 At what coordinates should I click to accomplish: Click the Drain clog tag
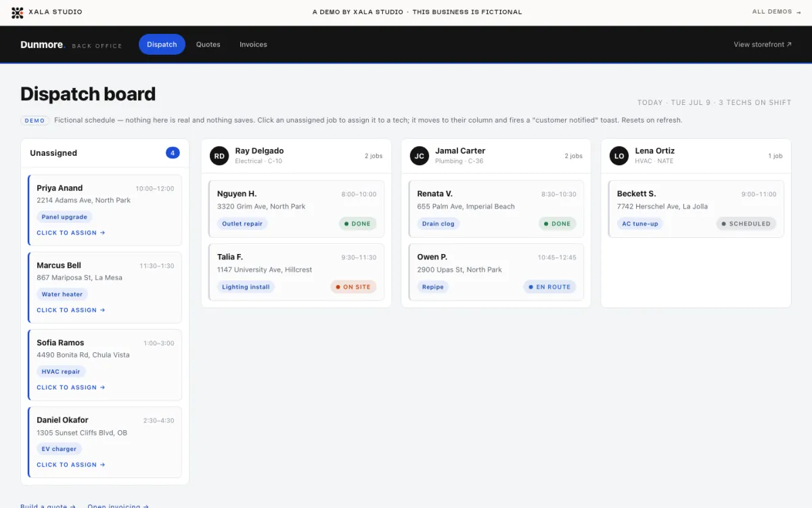pos(438,224)
